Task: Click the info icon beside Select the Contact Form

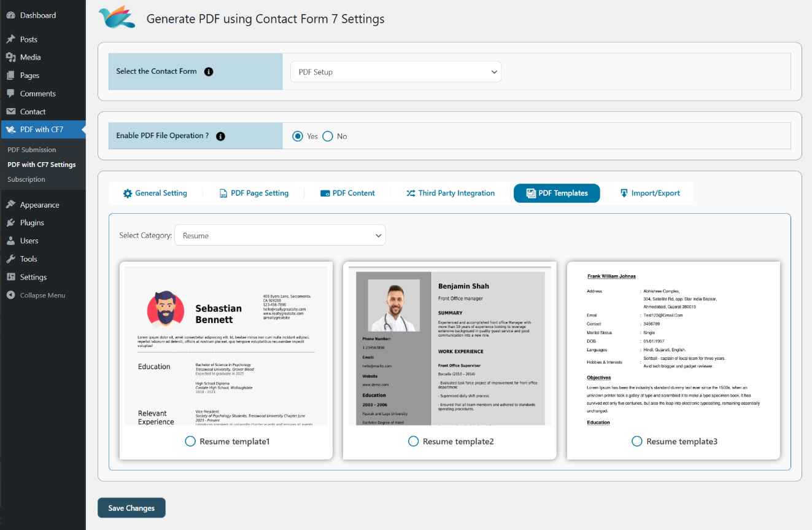Action: coord(208,71)
